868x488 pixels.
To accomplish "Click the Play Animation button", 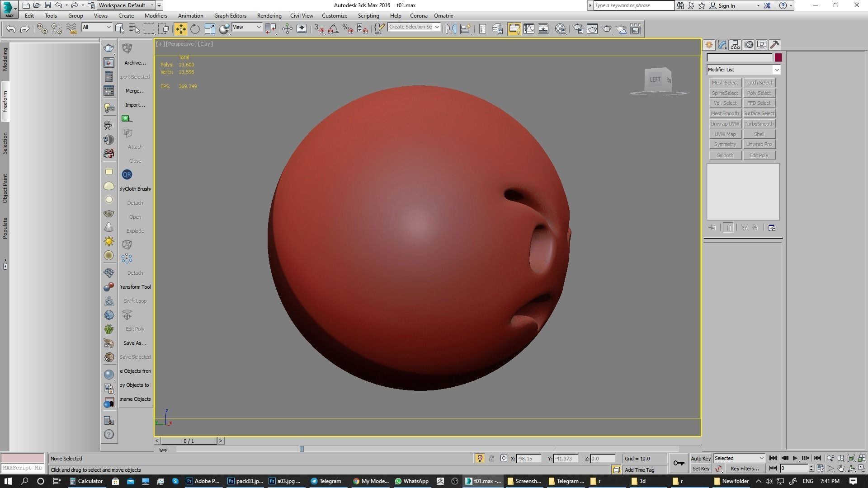I will (795, 458).
